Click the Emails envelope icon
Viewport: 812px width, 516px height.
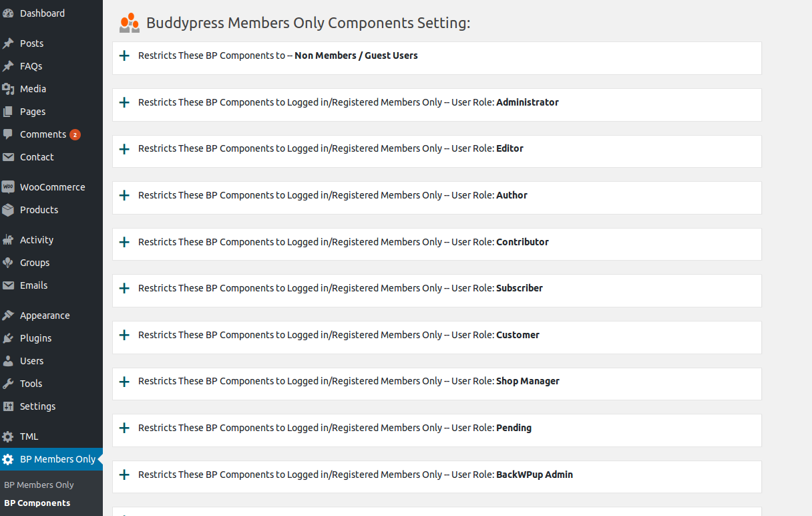[8, 285]
